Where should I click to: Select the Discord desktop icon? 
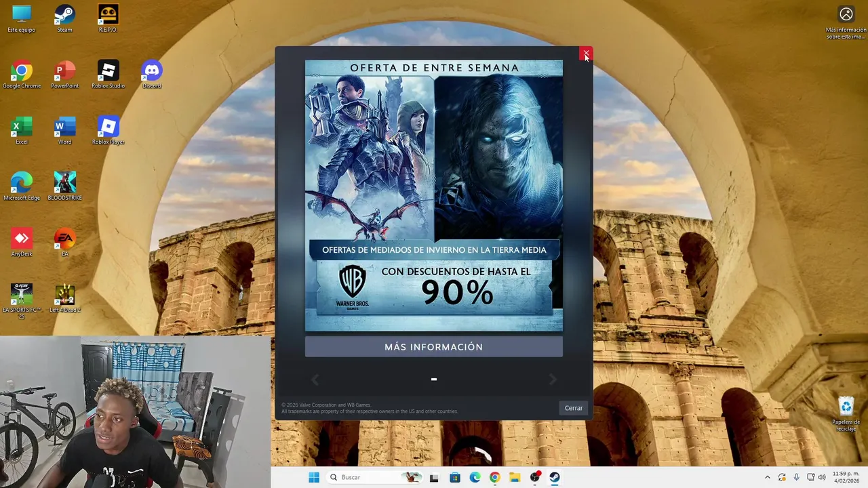point(152,75)
